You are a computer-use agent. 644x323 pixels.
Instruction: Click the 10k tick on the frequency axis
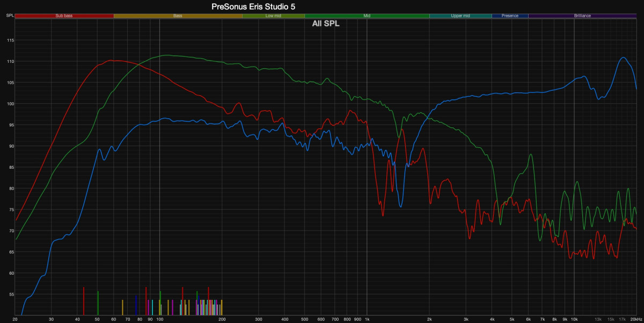[574, 319]
